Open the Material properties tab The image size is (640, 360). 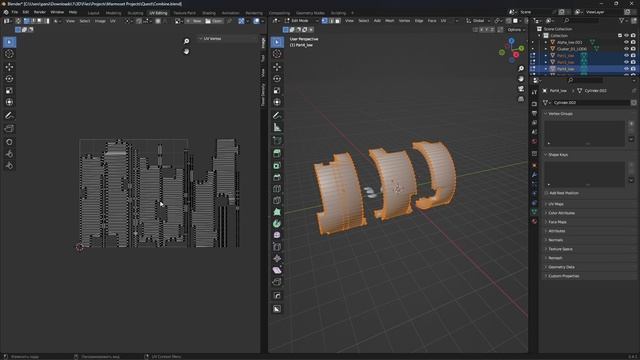pyautogui.click(x=534, y=221)
